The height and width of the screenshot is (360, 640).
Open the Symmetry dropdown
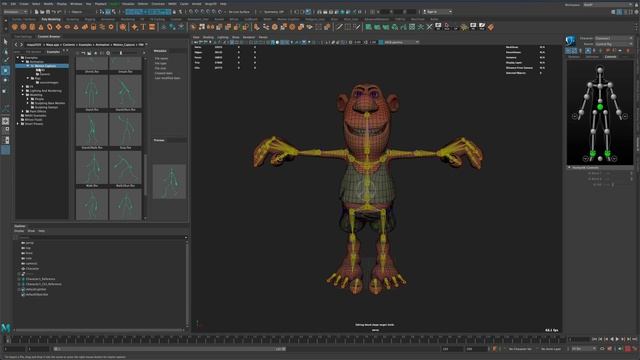[274, 12]
